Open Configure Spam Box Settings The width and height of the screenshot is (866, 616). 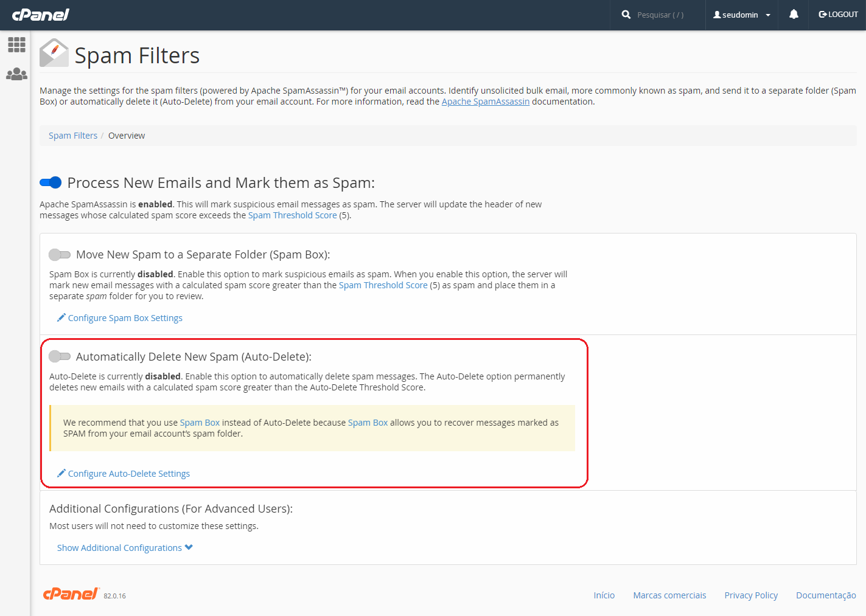pos(125,318)
